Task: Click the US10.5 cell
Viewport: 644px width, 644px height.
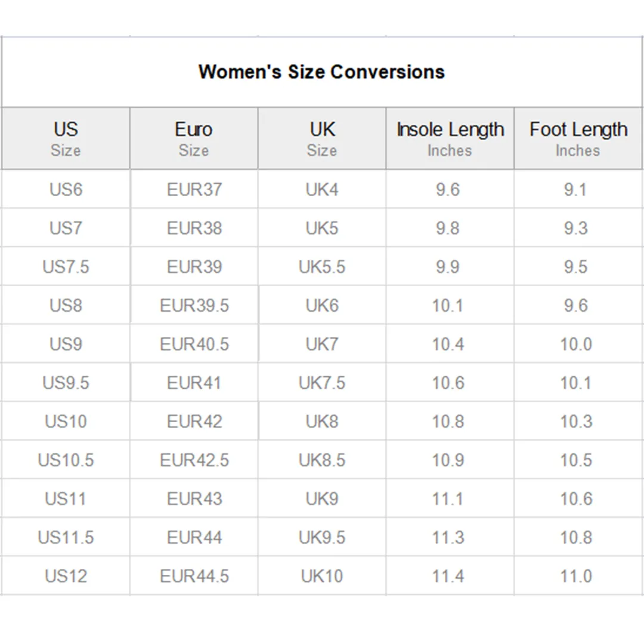Action: (66, 460)
